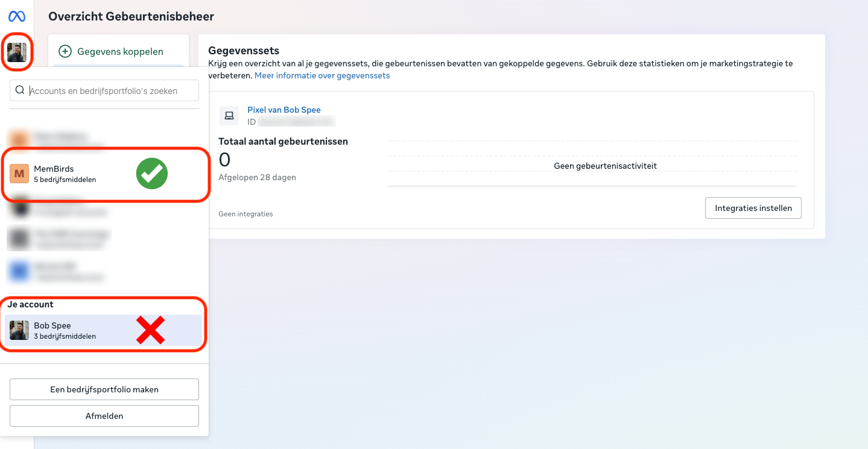The width and height of the screenshot is (868, 449).
Task: Click the Gegevenssets heading
Action: [x=244, y=51]
